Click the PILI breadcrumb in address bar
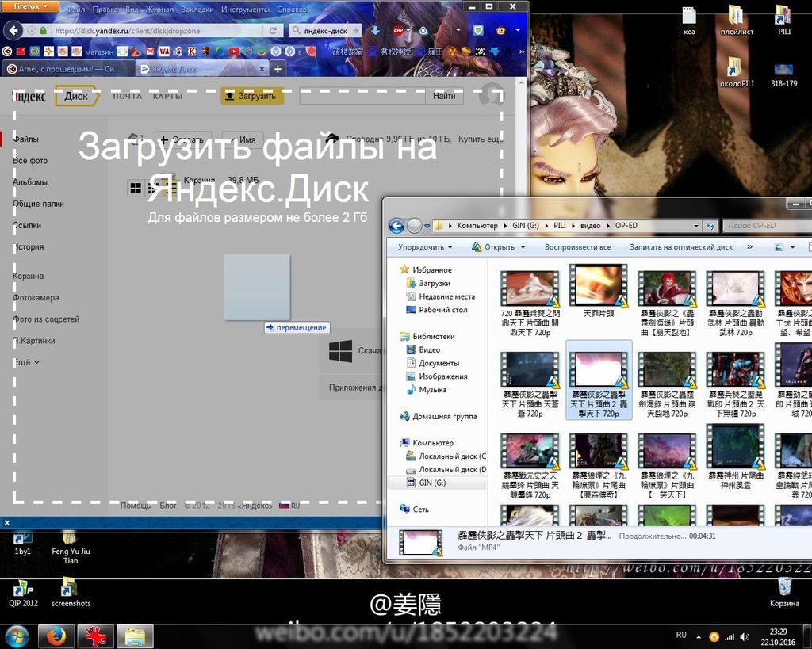 point(559,226)
